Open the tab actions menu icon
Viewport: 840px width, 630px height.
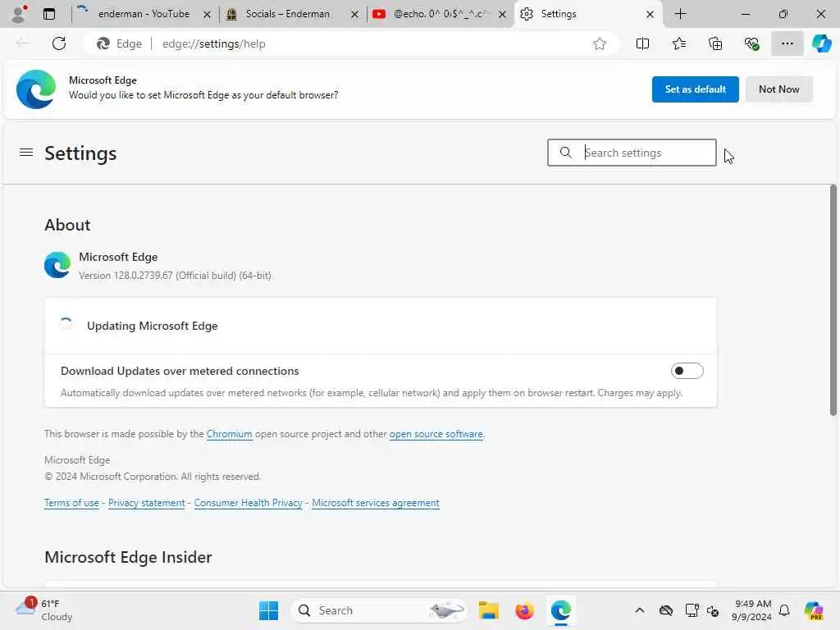49,14
